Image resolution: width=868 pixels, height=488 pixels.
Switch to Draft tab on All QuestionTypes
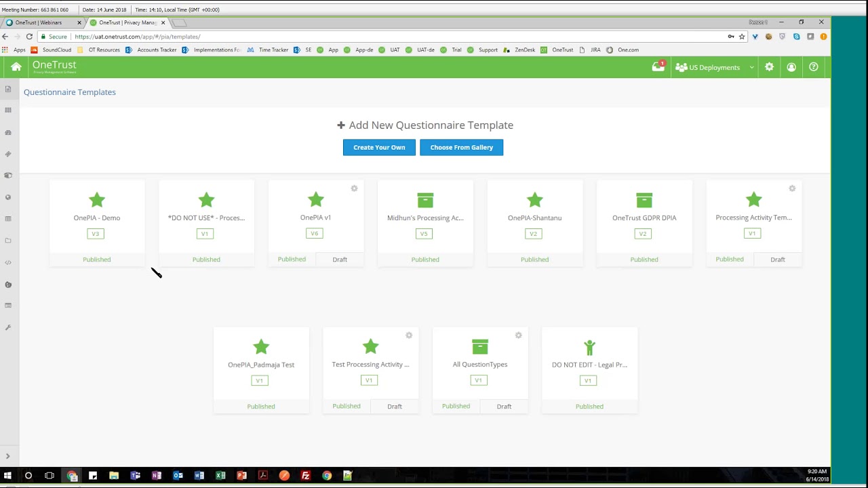coord(504,407)
